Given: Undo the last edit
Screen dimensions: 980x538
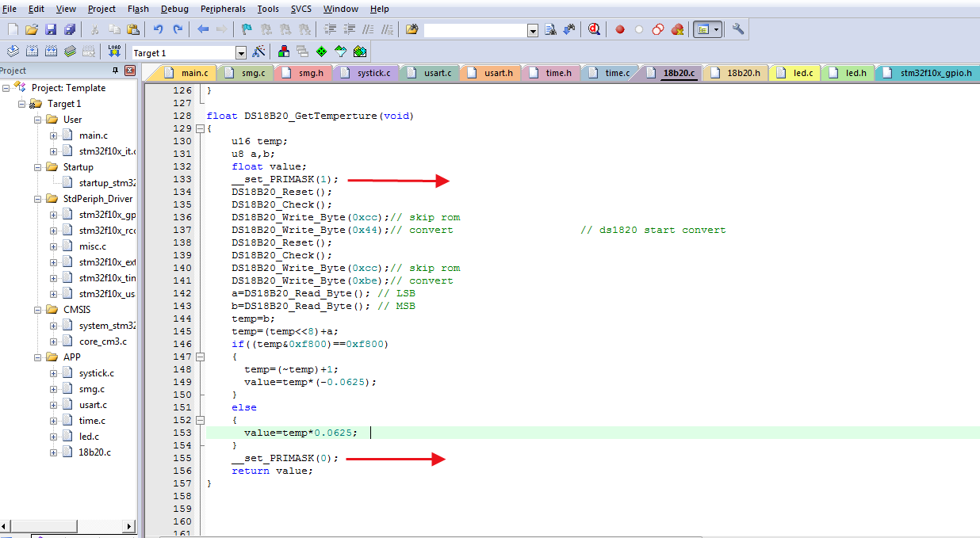Looking at the screenshot, I should [158, 29].
